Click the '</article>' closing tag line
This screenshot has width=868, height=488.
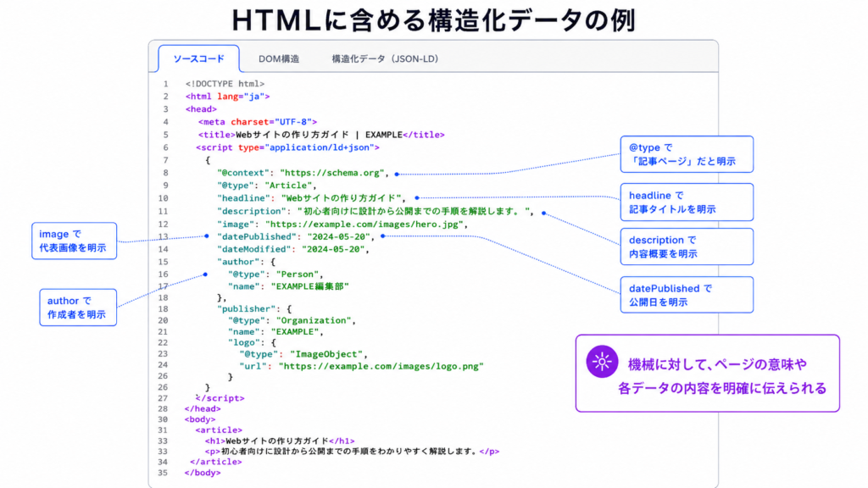[216, 462]
